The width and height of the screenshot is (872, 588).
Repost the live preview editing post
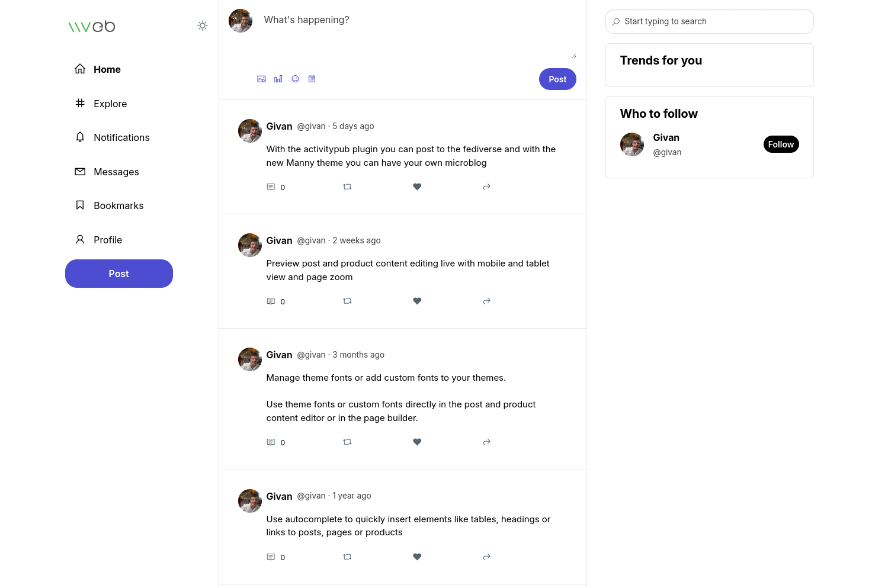[x=347, y=301]
